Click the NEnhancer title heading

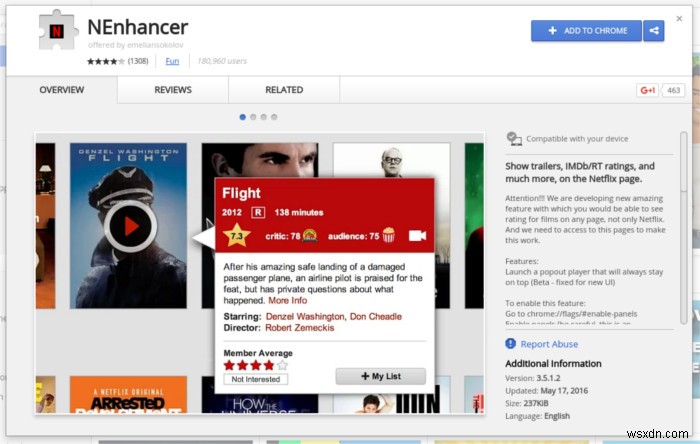click(138, 27)
